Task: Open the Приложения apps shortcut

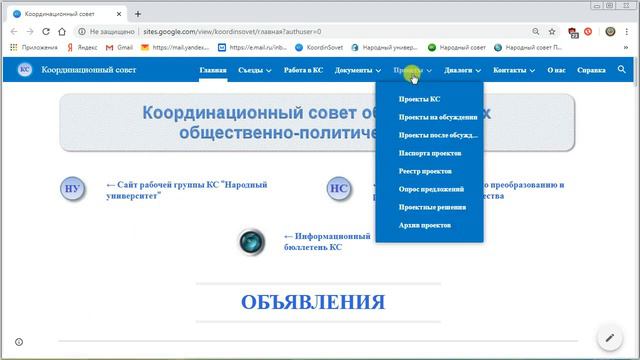Action: [34, 47]
